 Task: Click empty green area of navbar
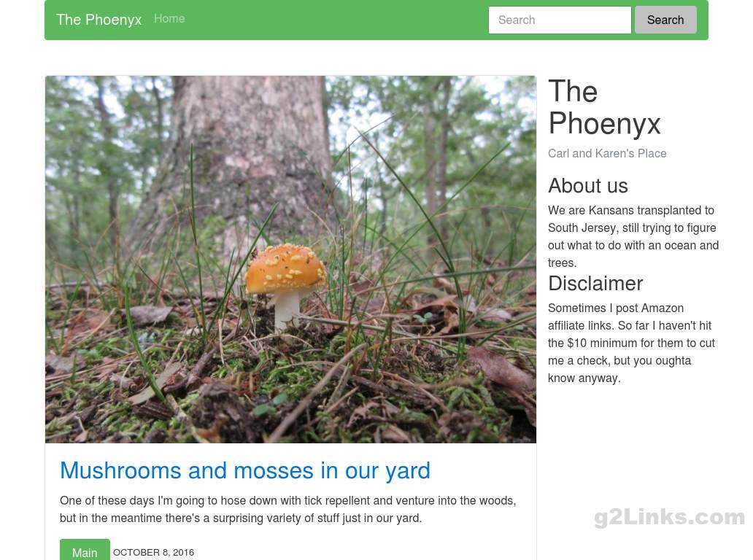coord(336,20)
